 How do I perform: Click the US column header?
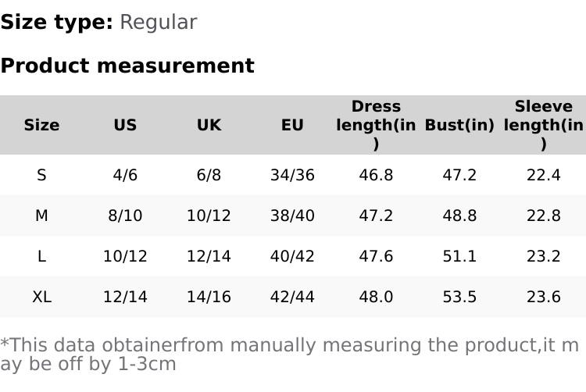click(x=125, y=125)
